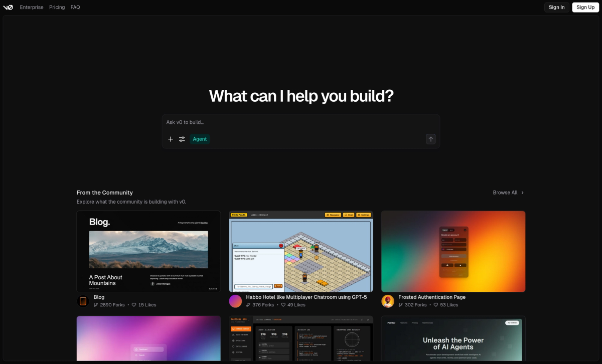The image size is (602, 364).
Task: Open the Tactical Ops dashboard thumbnail
Action: pyautogui.click(x=301, y=338)
